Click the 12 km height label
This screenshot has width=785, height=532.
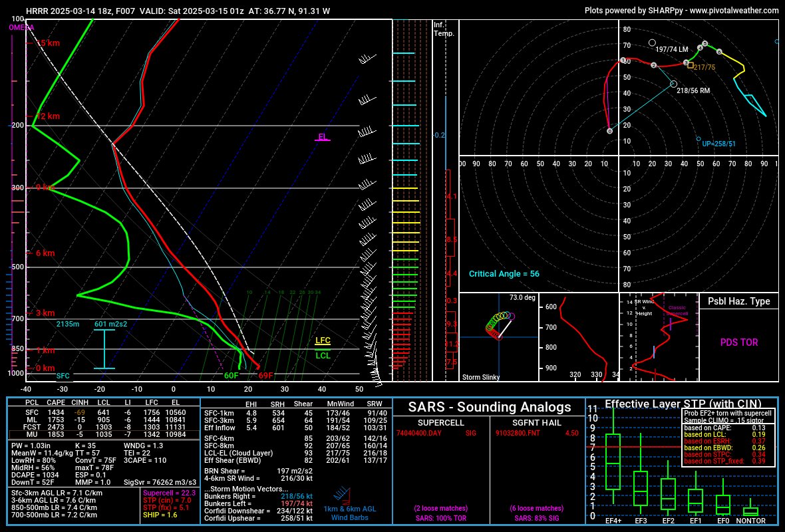(x=47, y=116)
